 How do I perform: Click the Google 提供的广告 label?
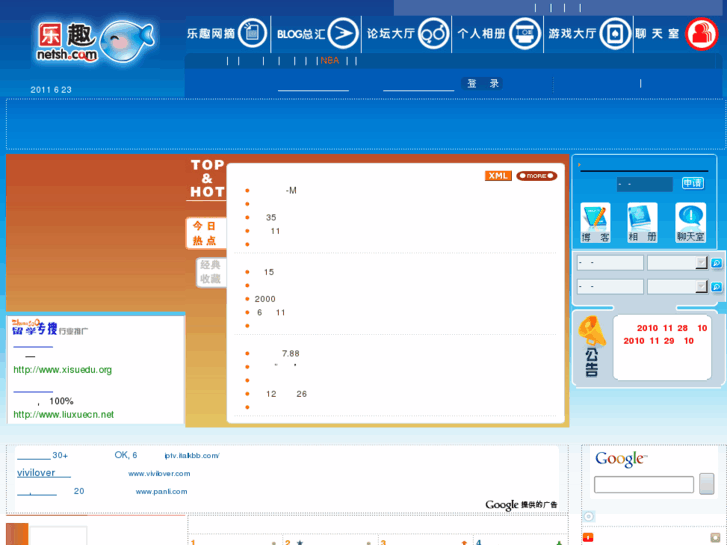coord(521,505)
